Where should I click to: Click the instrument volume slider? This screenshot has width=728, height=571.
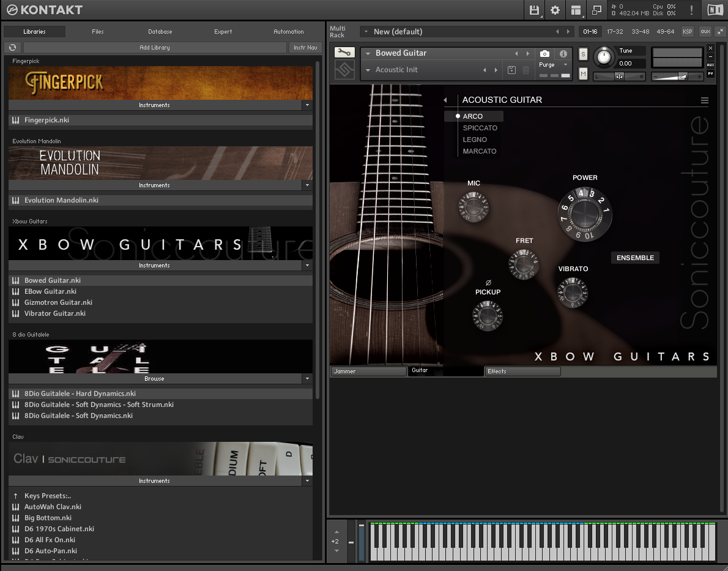[x=677, y=77]
